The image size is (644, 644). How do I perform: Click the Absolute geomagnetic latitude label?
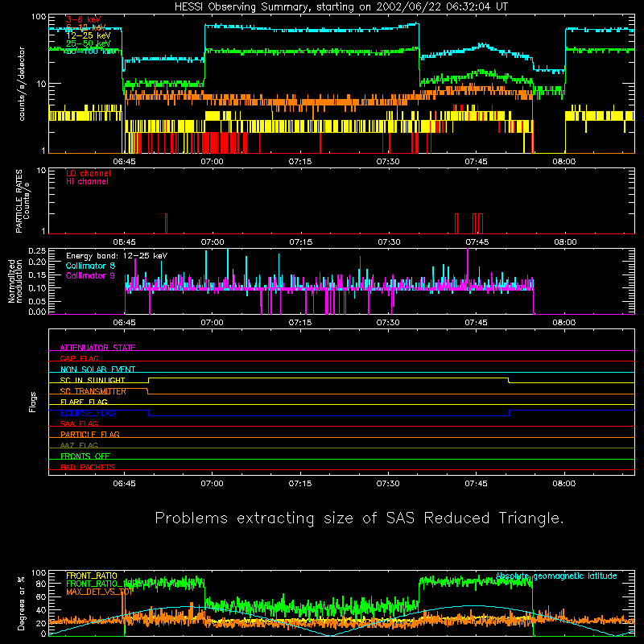pyautogui.click(x=556, y=576)
